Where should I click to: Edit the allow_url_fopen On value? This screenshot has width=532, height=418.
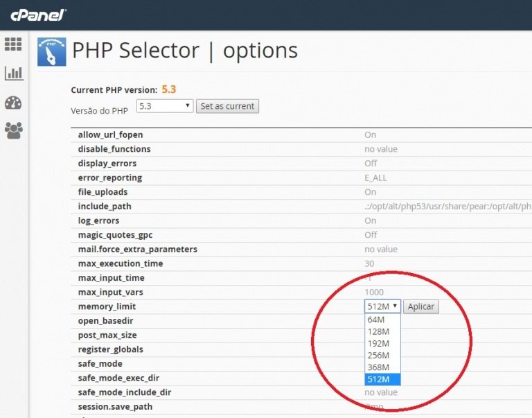(x=371, y=134)
